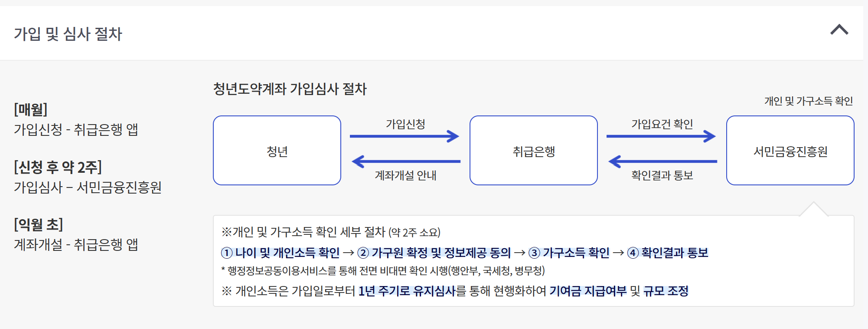Select the 취급은행 box
Viewport: 868px width, 329px height.
tap(533, 150)
